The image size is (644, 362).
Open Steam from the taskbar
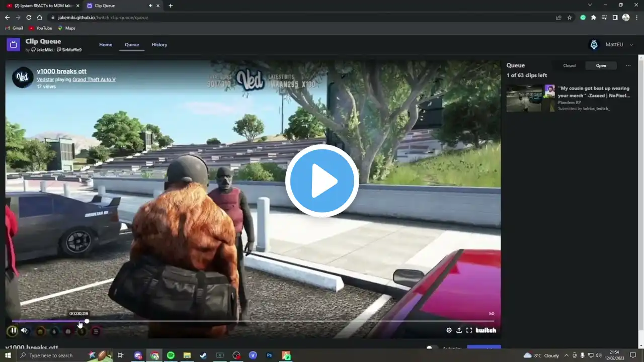(x=203, y=355)
